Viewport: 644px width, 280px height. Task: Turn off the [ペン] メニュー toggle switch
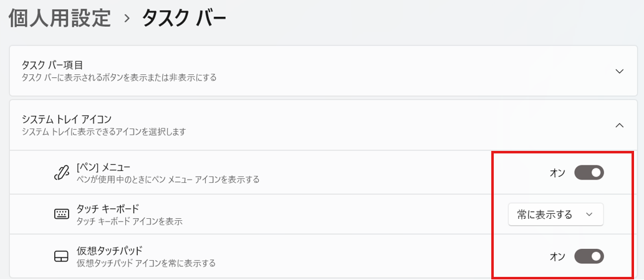tap(589, 173)
